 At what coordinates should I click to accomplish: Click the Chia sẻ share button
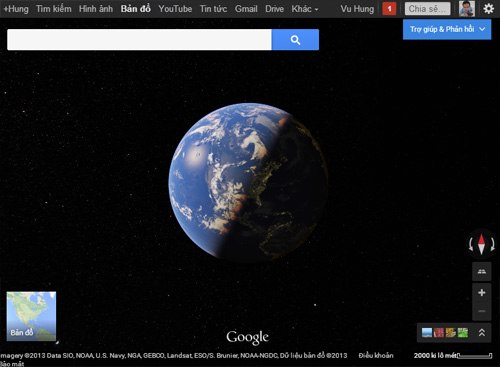coord(427,9)
